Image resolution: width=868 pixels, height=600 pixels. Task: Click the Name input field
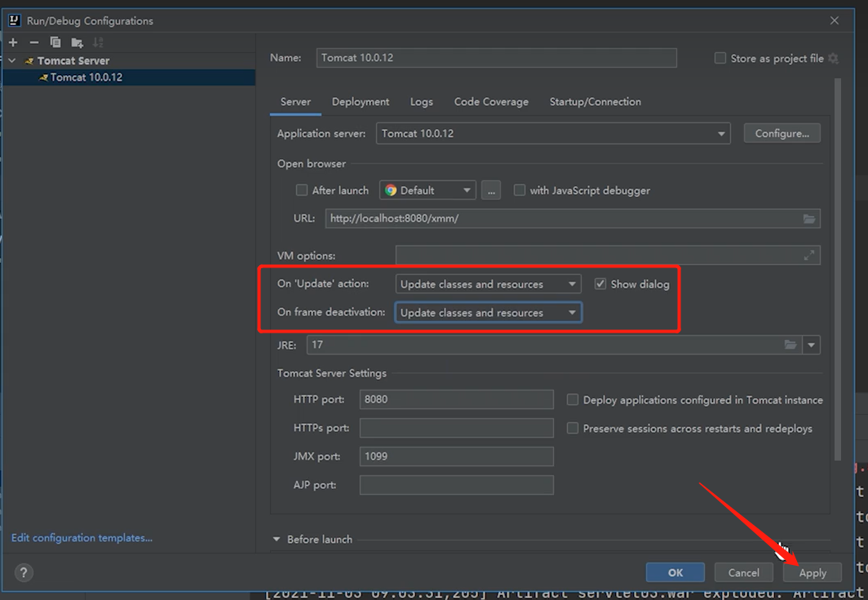click(497, 58)
